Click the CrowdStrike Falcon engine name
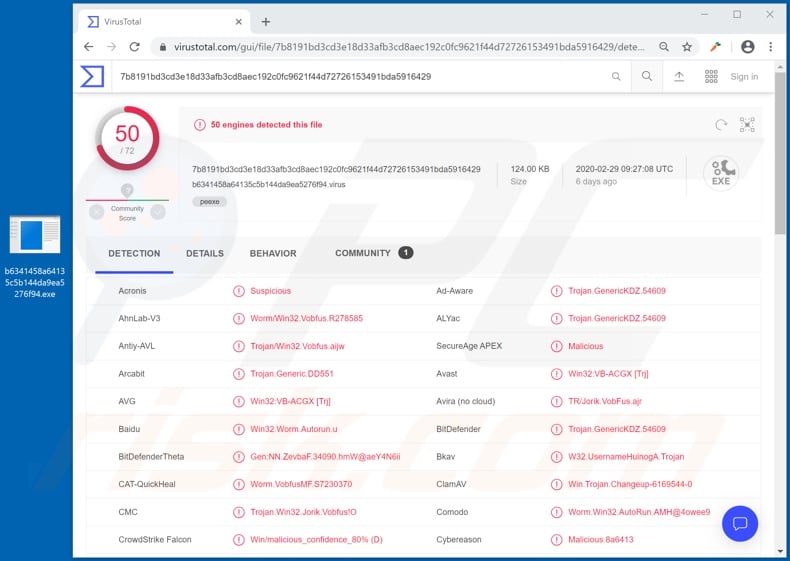790x561 pixels. coord(155,540)
